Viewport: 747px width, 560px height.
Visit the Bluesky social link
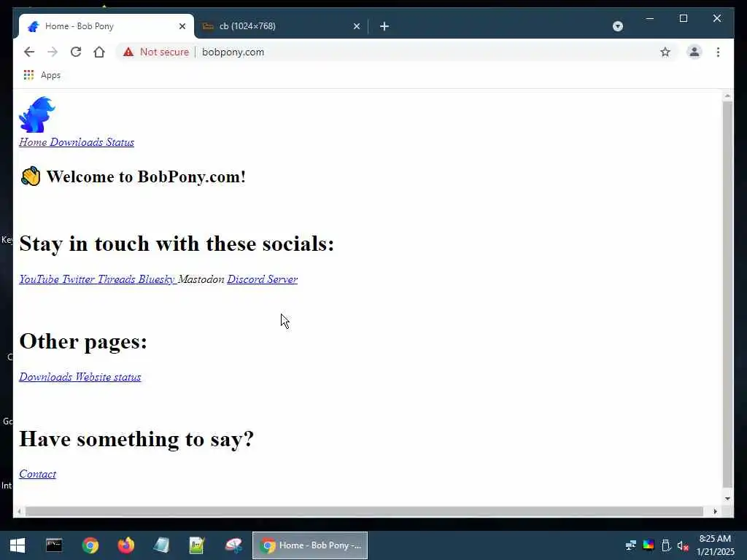(x=157, y=279)
